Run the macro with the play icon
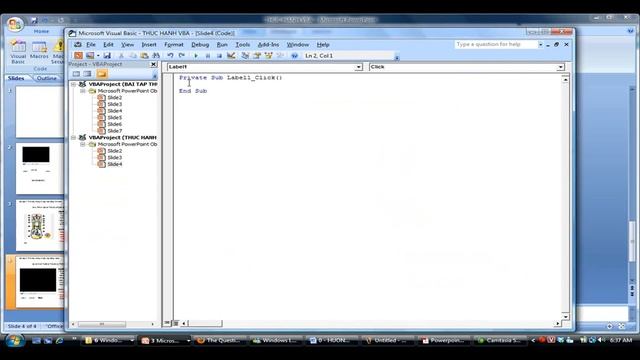The width and height of the screenshot is (640, 360). click(x=196, y=56)
